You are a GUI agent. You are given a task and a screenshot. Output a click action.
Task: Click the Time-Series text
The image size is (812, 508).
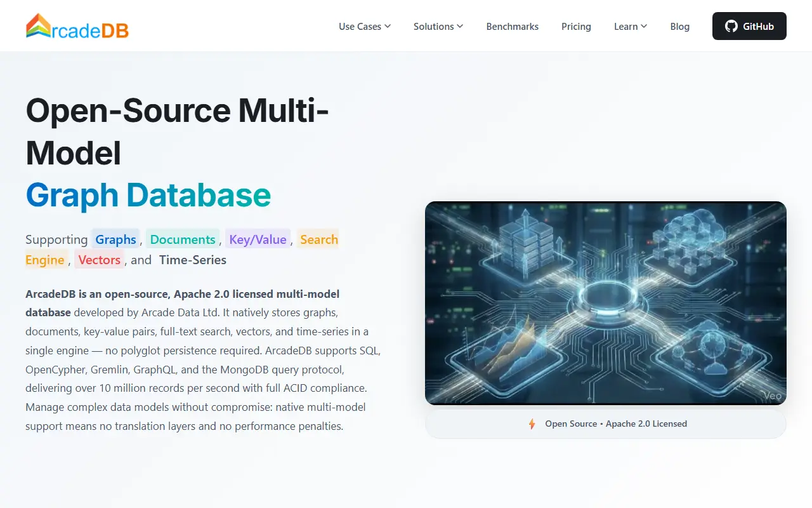click(x=193, y=260)
